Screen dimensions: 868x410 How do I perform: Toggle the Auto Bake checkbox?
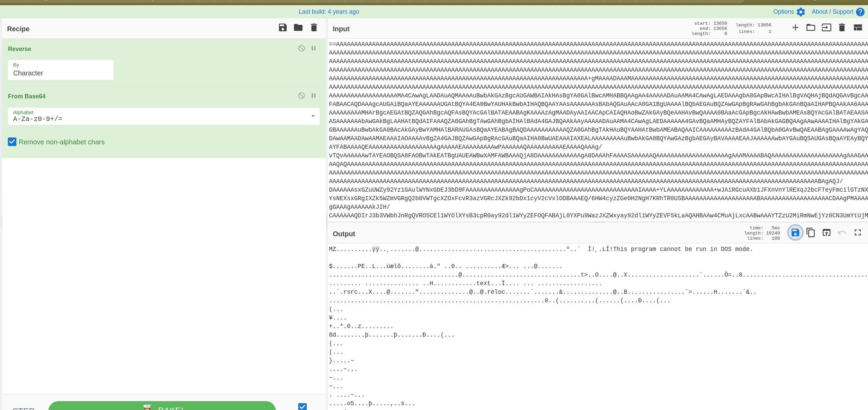coord(302,407)
